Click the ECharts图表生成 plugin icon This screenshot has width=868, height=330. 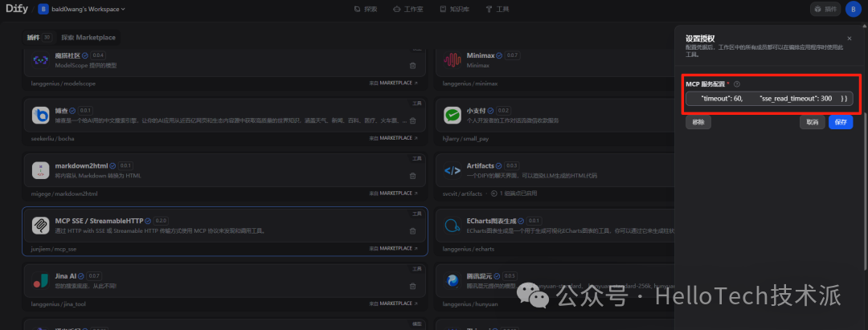(x=452, y=226)
